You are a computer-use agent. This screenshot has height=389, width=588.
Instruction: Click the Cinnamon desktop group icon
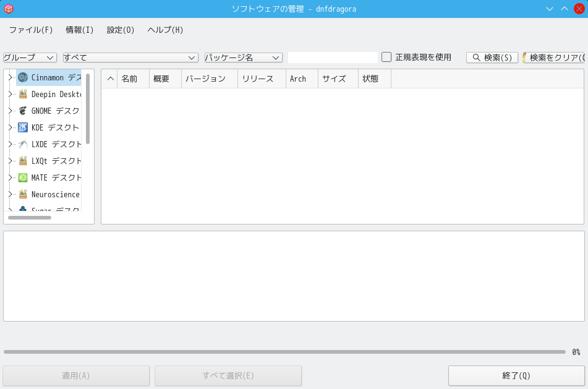point(23,78)
